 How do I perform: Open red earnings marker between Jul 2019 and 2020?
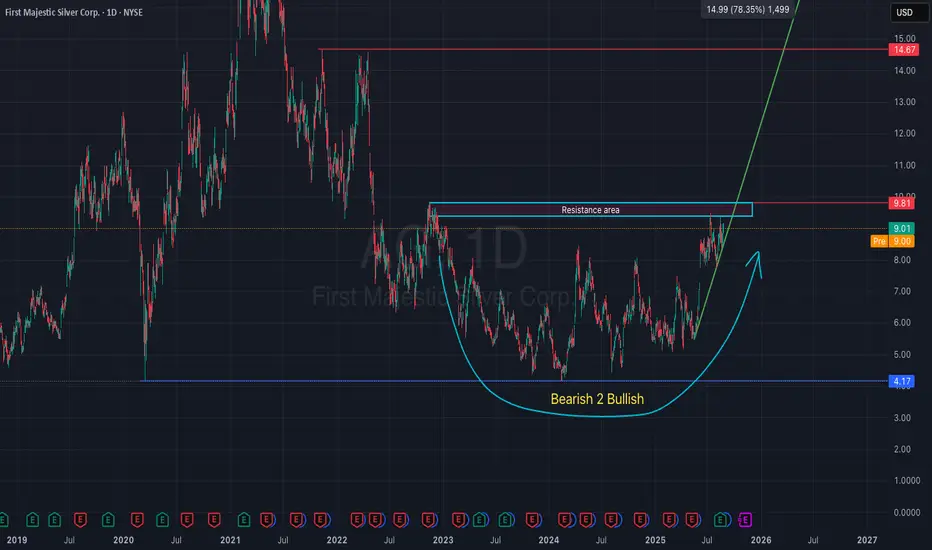80,520
